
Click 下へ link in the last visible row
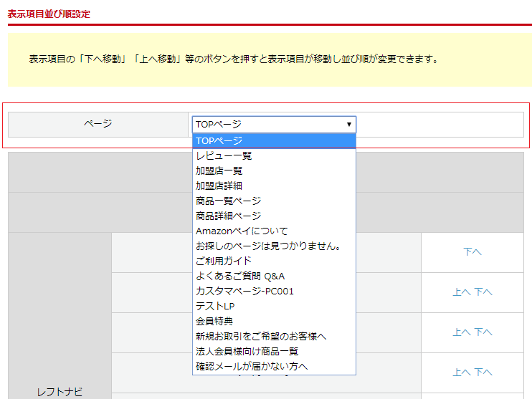click(x=483, y=372)
